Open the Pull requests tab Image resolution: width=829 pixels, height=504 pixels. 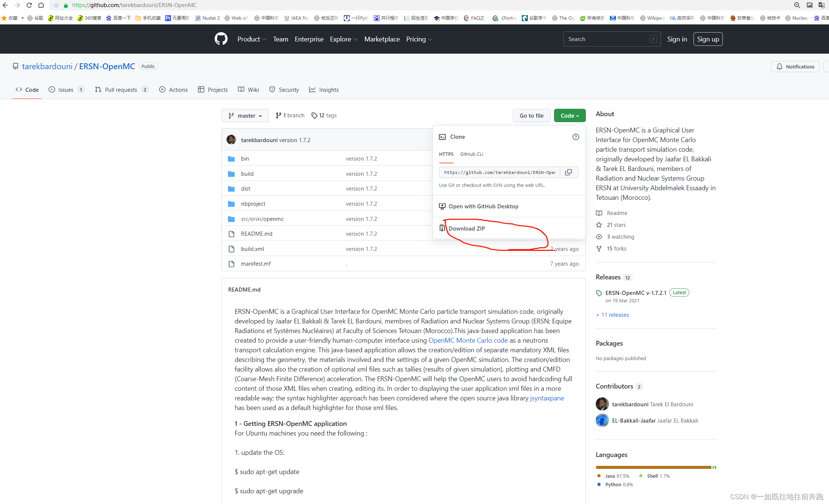click(121, 90)
